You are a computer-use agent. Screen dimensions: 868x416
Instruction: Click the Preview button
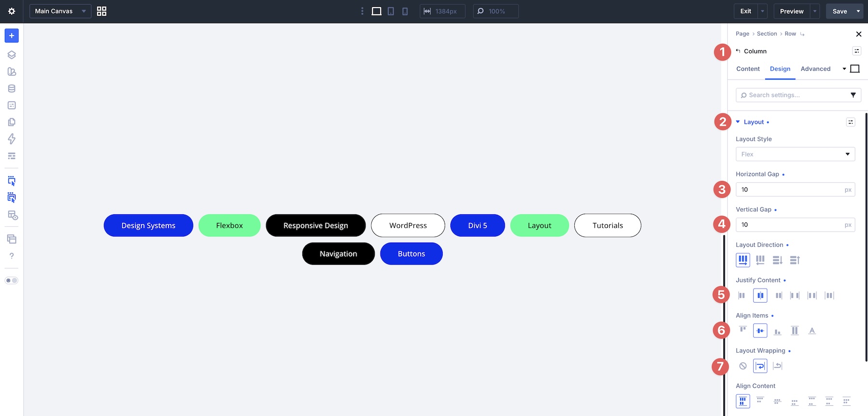(792, 11)
